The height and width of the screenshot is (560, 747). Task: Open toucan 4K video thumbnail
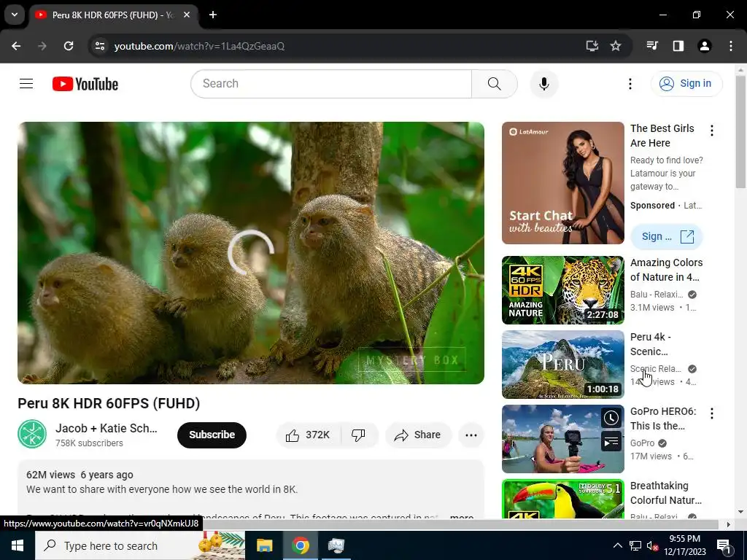(562, 499)
